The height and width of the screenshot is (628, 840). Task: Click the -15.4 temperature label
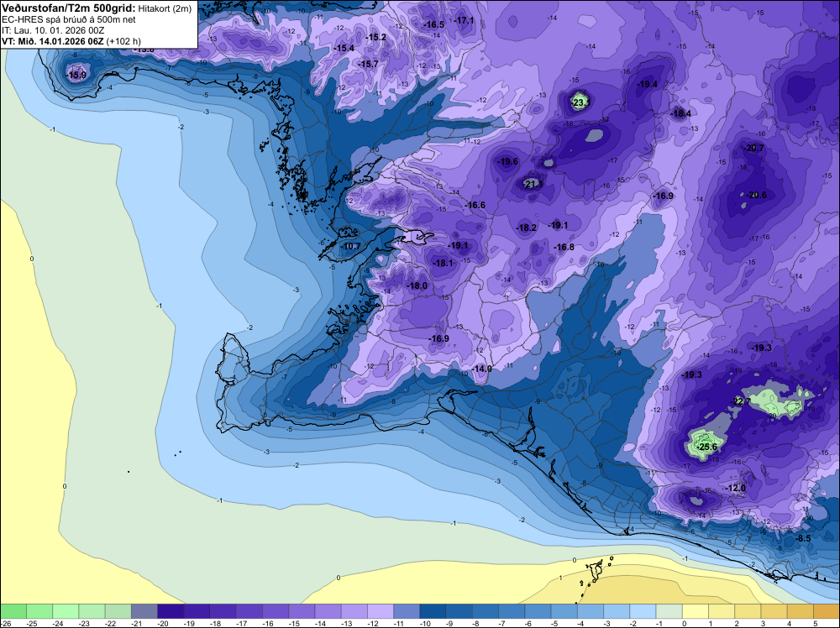344,48
